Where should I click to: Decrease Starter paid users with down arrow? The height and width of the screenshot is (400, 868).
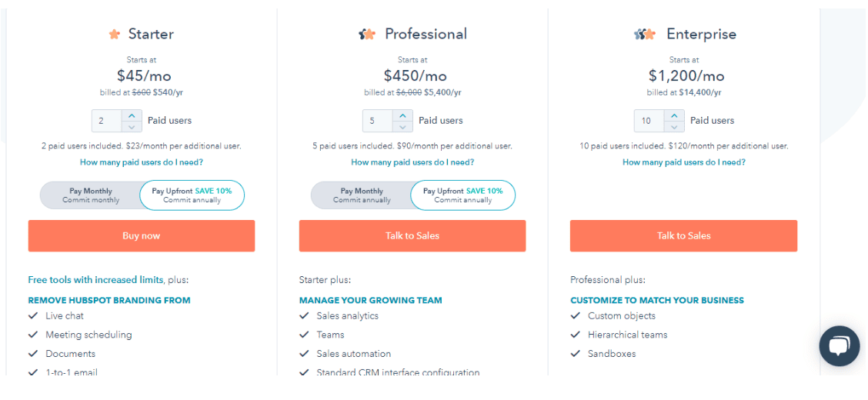pyautogui.click(x=132, y=127)
